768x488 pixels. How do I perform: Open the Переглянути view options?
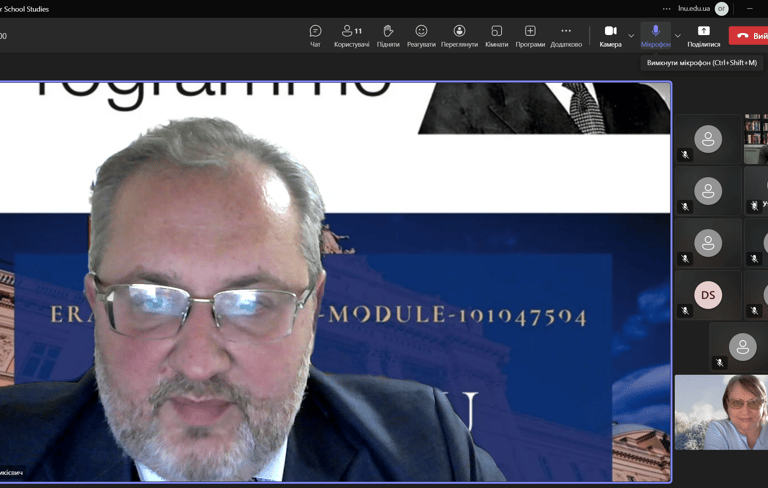click(x=459, y=36)
